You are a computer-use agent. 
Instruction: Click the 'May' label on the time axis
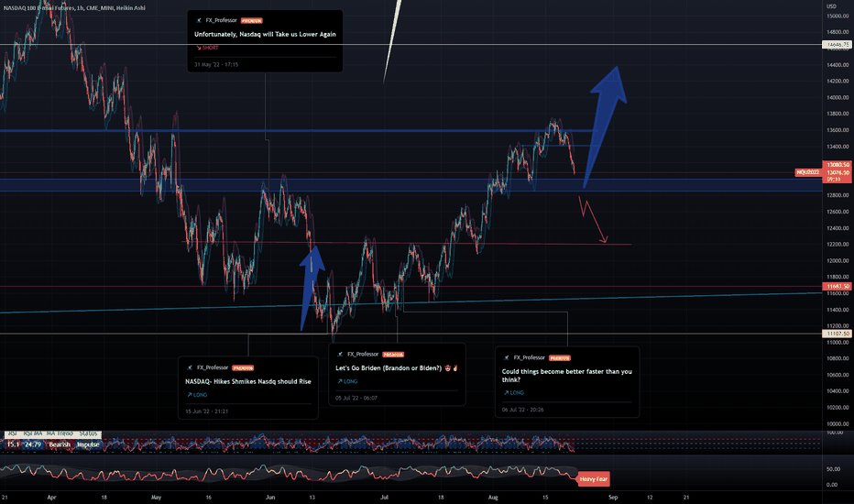pos(157,498)
